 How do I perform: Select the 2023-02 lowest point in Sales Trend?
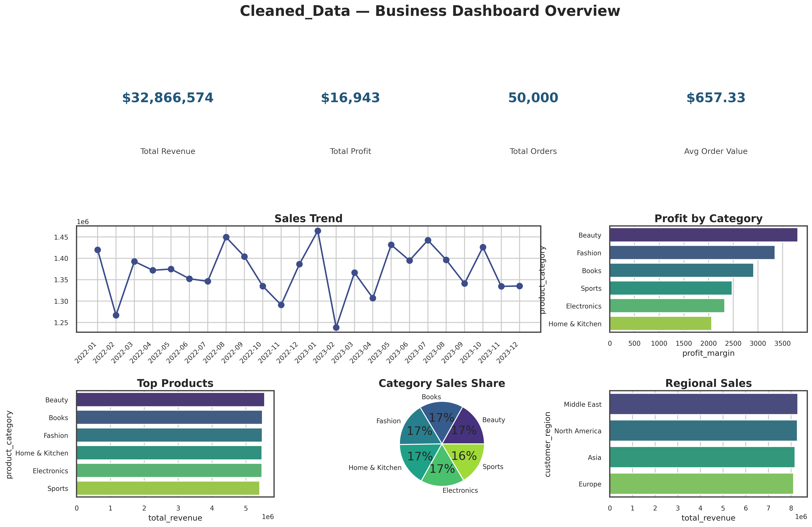pos(336,328)
